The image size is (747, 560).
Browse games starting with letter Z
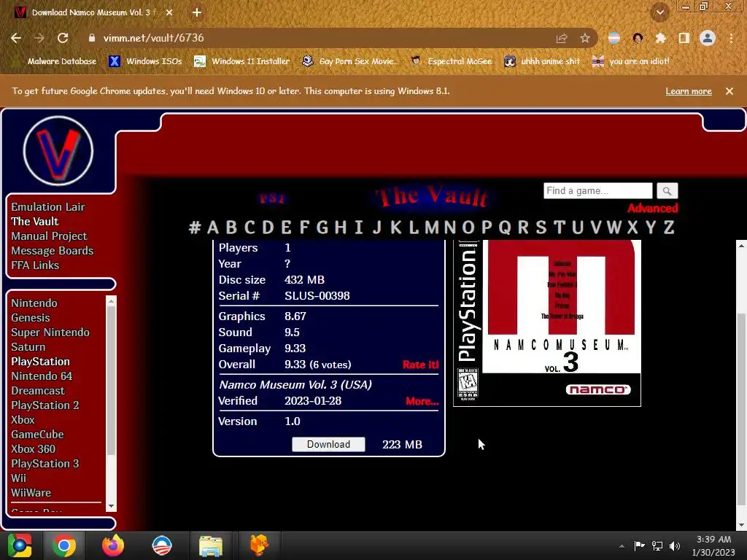[669, 227]
